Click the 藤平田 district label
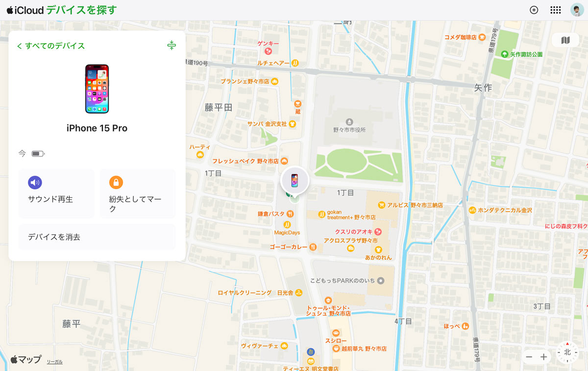The height and width of the screenshot is (371, 588). coord(219,108)
